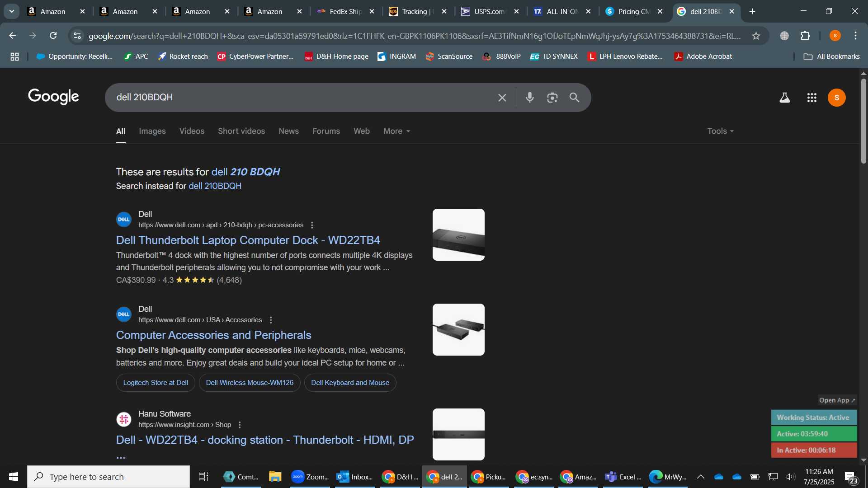This screenshot has width=868, height=488.
Task: Open Chrome three-dot menu
Action: [856, 36]
